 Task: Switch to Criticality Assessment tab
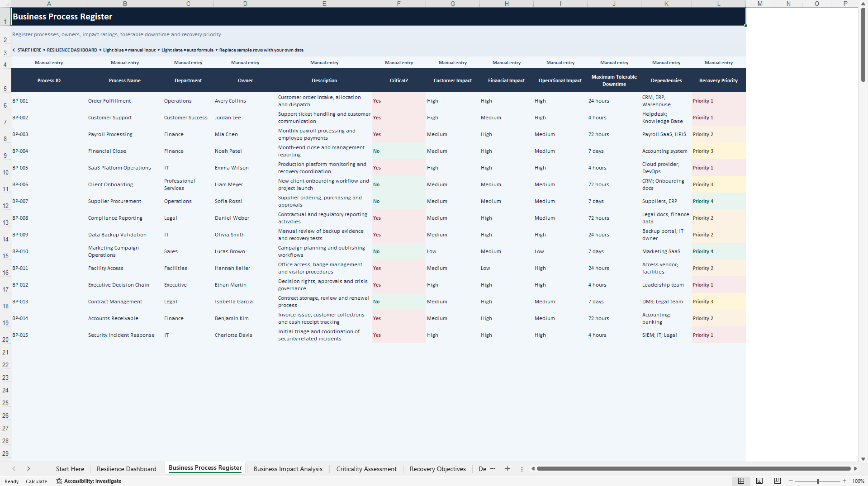click(366, 469)
